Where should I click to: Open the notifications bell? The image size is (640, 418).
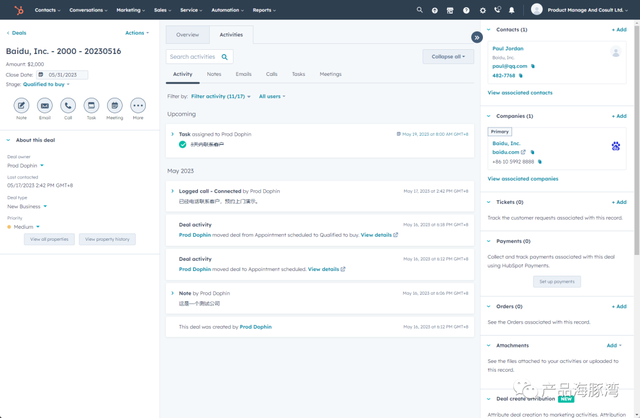(x=511, y=10)
